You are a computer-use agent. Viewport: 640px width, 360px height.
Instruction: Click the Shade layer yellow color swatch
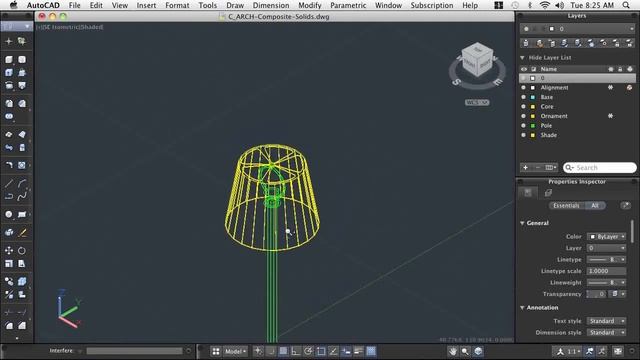(533, 135)
